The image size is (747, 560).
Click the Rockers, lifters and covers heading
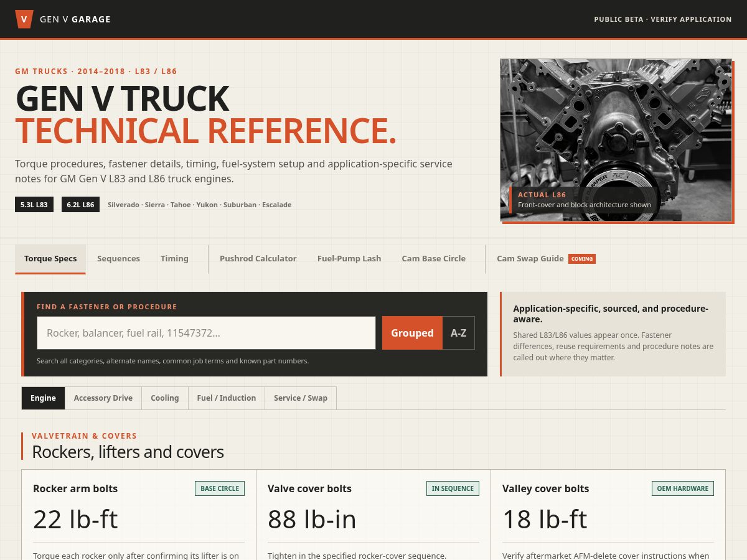click(128, 452)
